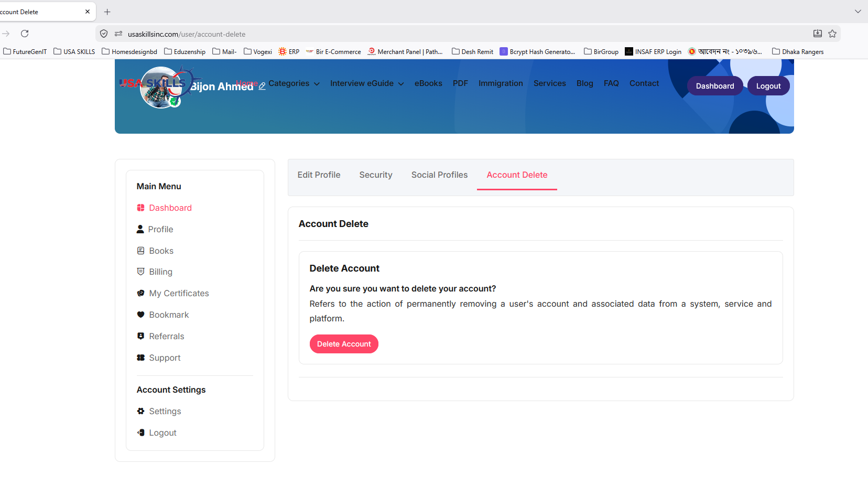Screen dimensions: 868x497
Task: Click the sidebar Logout link
Action: click(162, 433)
